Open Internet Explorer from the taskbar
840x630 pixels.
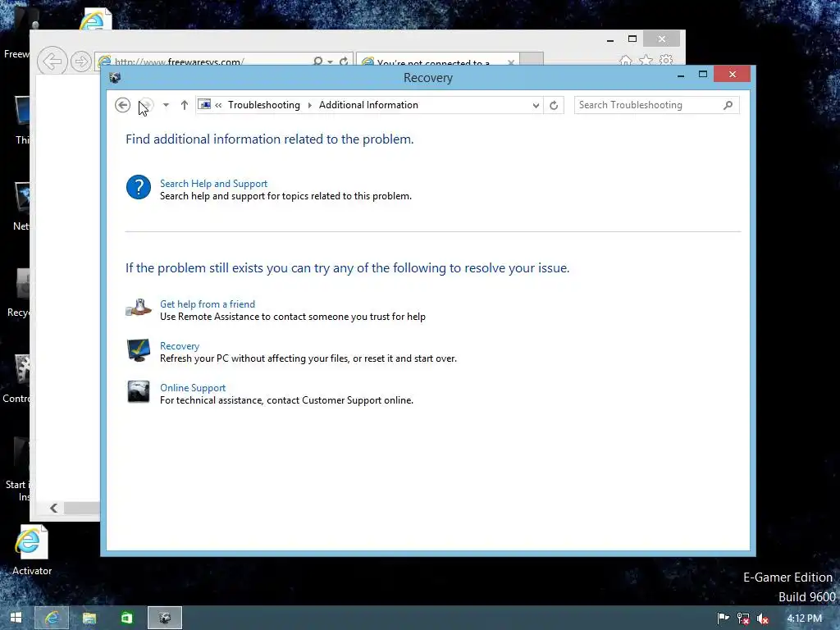point(52,618)
